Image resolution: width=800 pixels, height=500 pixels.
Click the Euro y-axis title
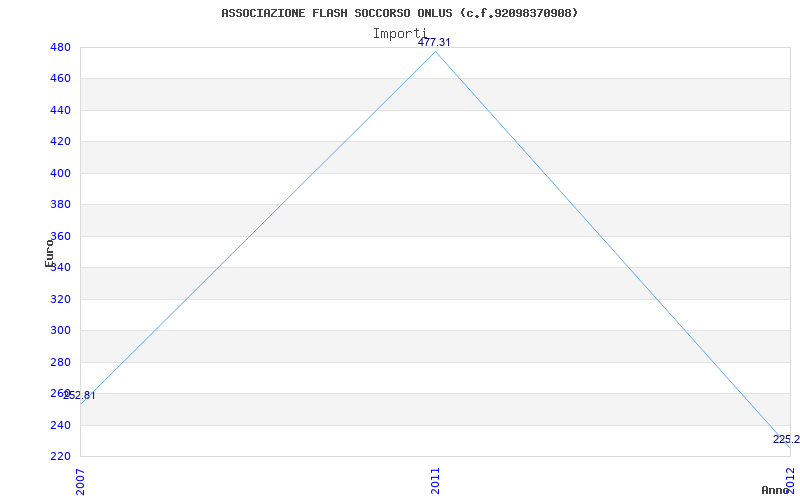(x=49, y=253)
